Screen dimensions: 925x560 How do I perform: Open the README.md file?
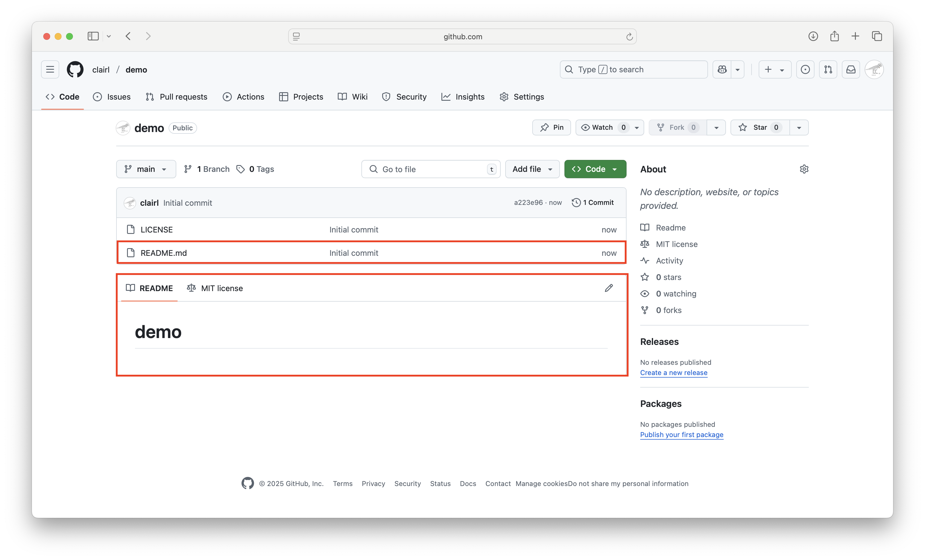163,253
